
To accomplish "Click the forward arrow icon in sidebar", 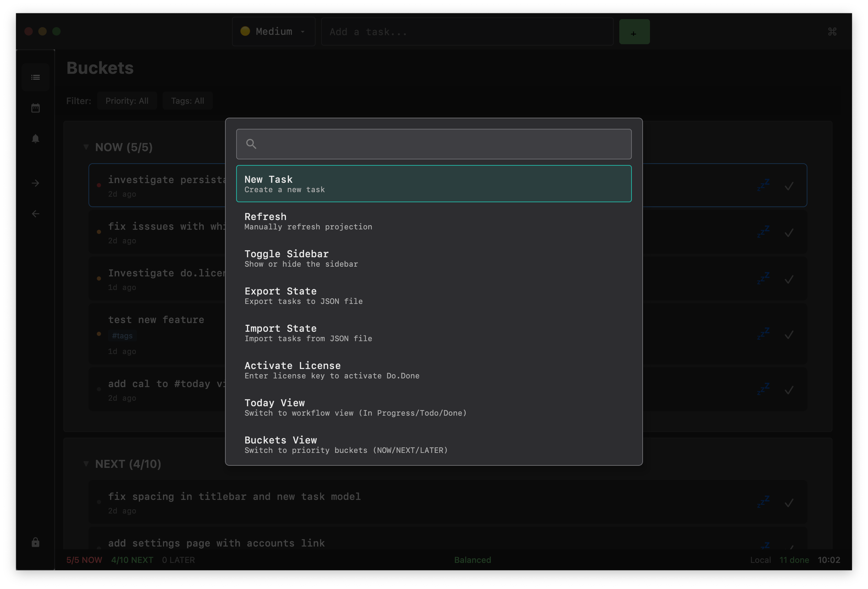I will coord(36,183).
